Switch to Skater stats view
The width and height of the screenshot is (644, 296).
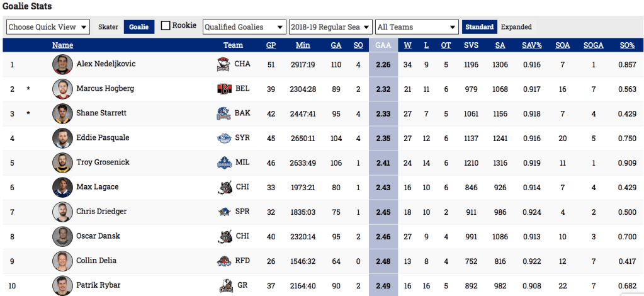pyautogui.click(x=108, y=27)
